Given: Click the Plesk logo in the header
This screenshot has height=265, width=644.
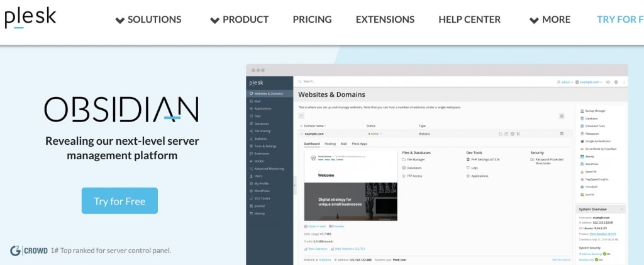Looking at the screenshot, I should pos(30,19).
